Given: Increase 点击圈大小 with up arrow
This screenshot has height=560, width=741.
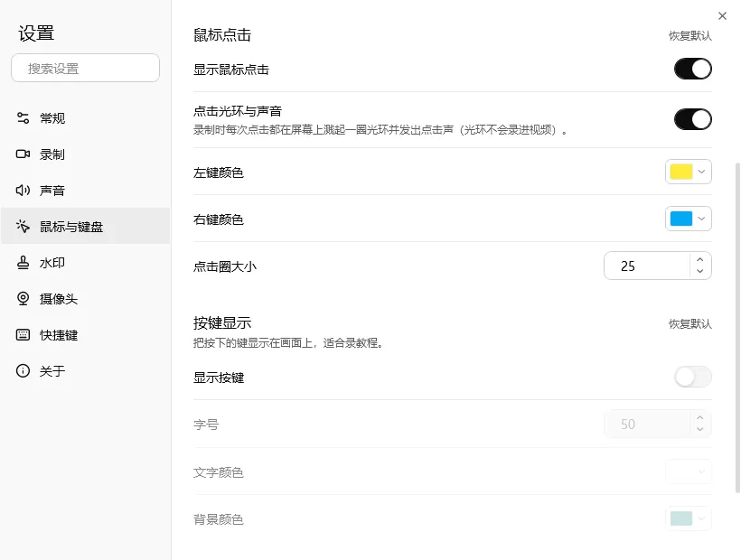Looking at the screenshot, I should click(x=700, y=260).
